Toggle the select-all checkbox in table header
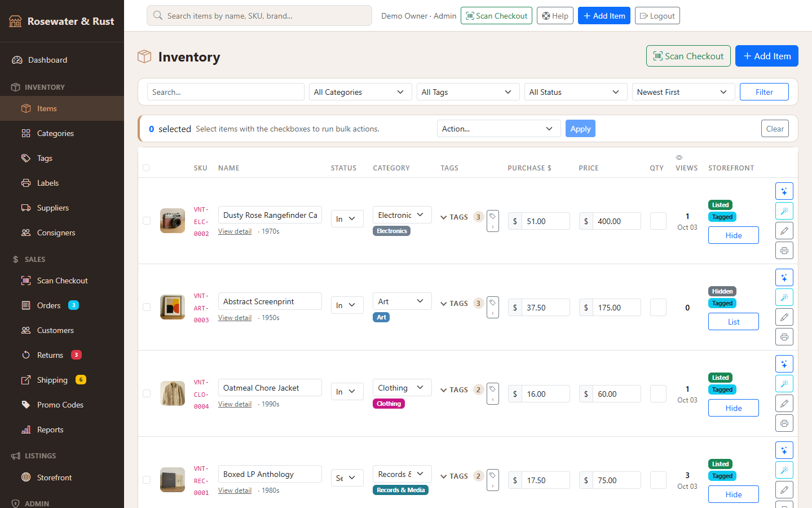This screenshot has height=508, width=812. tap(147, 168)
